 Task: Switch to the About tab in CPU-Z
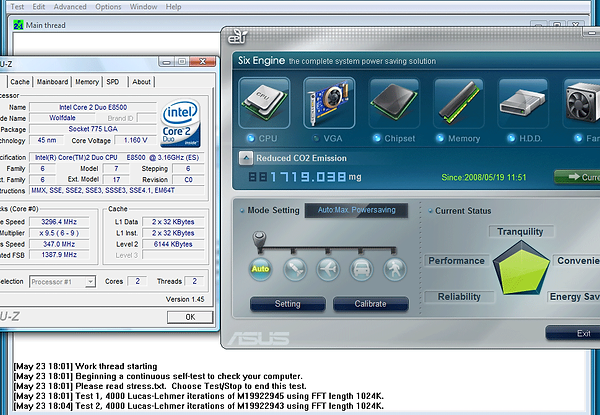pyautogui.click(x=141, y=82)
